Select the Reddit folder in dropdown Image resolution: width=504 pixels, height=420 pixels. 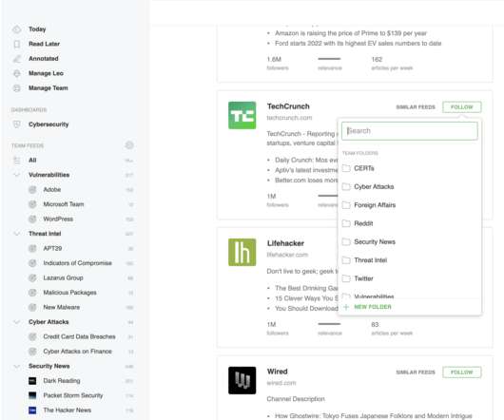click(x=410, y=223)
